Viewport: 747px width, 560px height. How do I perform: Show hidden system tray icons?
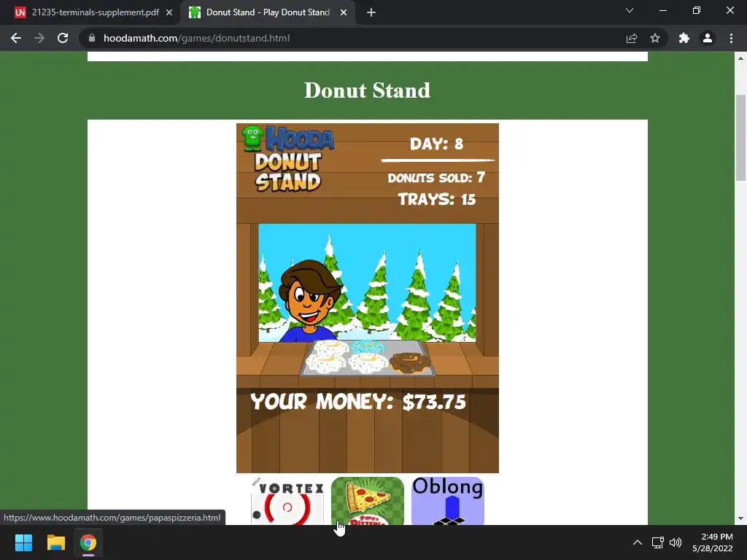tap(638, 542)
